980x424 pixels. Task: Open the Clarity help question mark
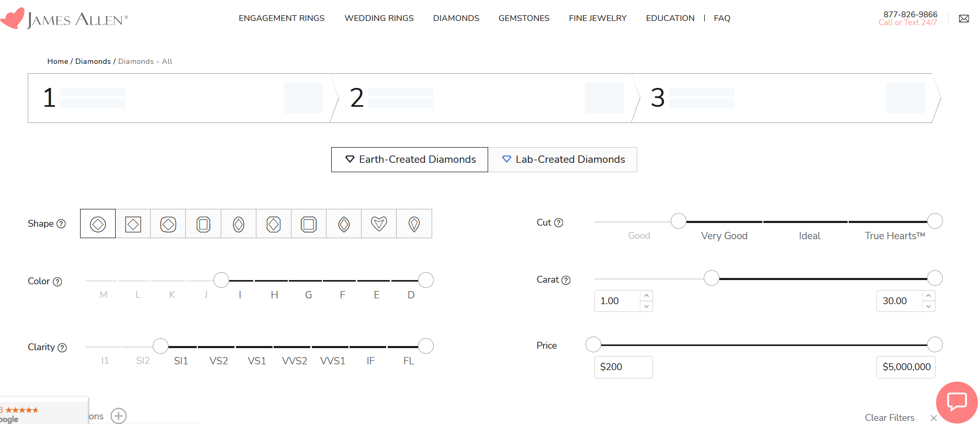(x=62, y=348)
